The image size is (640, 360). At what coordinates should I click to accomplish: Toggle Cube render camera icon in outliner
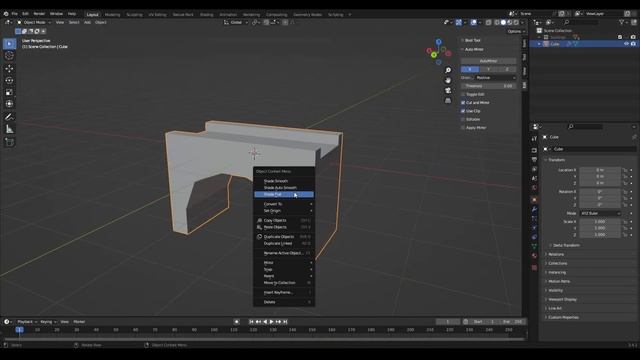click(633, 44)
